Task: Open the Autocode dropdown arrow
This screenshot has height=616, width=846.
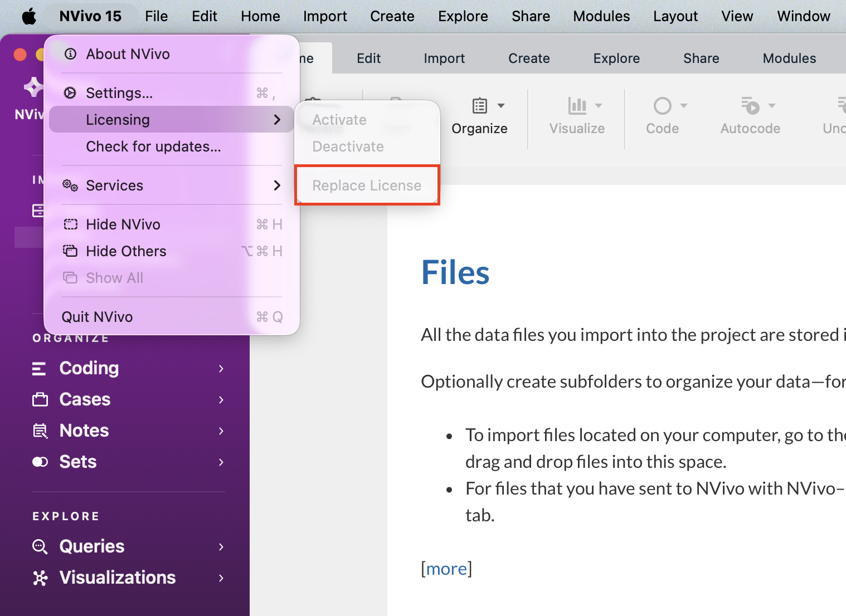Action: tap(772, 105)
